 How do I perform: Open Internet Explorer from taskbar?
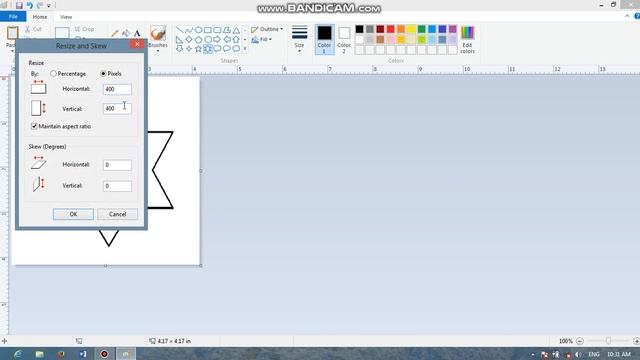18,354
